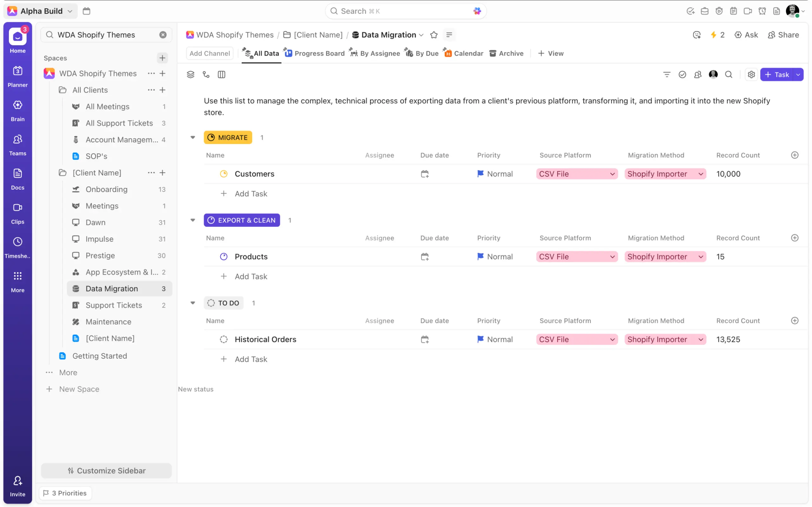Click the Customize Sidebar button
This screenshot has height=507, width=812.
pyautogui.click(x=106, y=471)
